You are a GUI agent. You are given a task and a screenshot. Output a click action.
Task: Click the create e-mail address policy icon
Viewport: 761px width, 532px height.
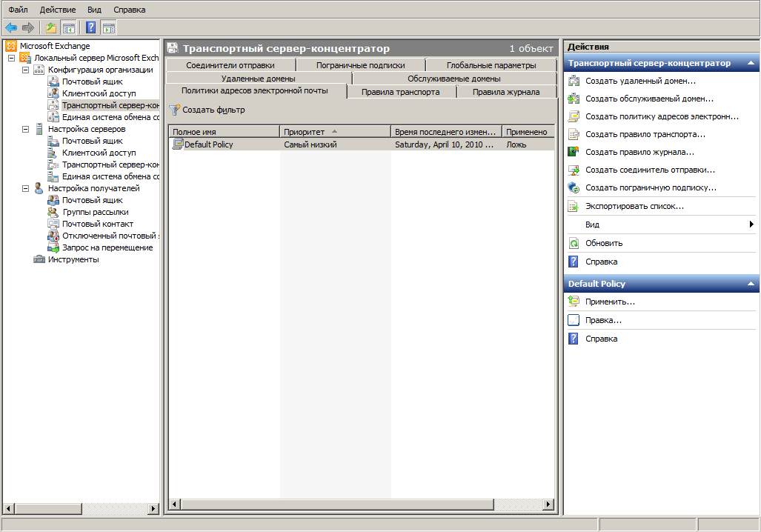point(574,116)
